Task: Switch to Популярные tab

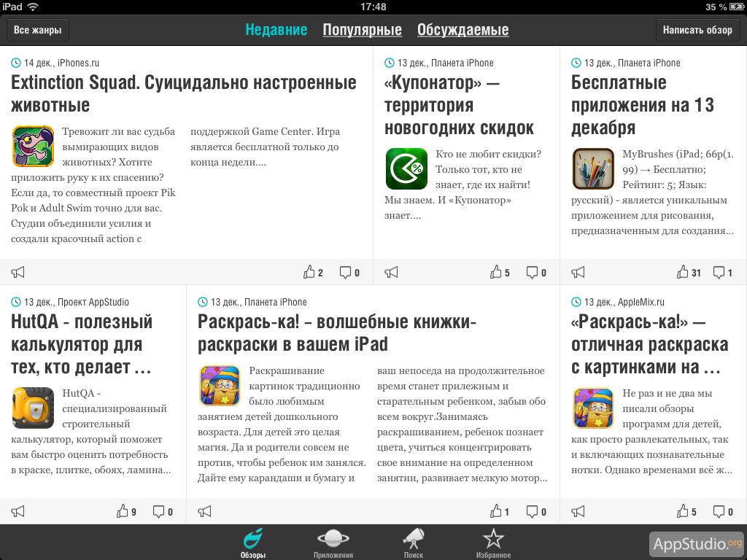Action: [x=362, y=31]
